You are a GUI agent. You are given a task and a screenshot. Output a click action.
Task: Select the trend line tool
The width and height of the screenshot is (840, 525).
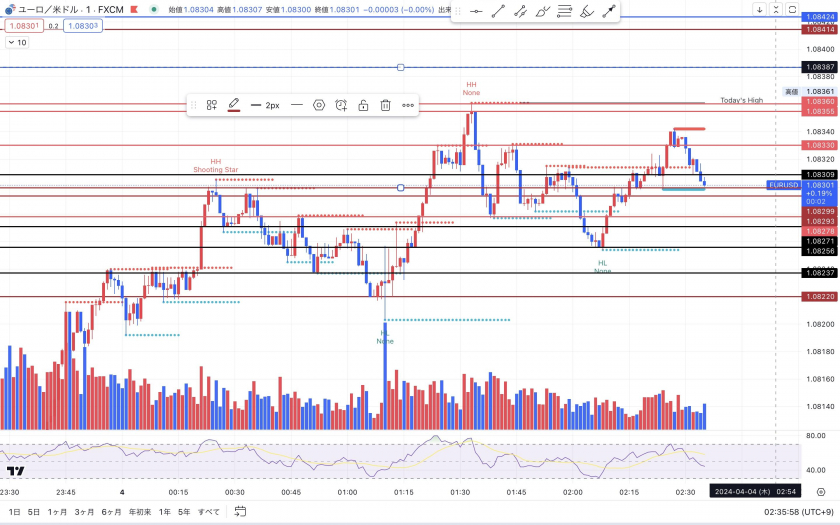coord(498,12)
